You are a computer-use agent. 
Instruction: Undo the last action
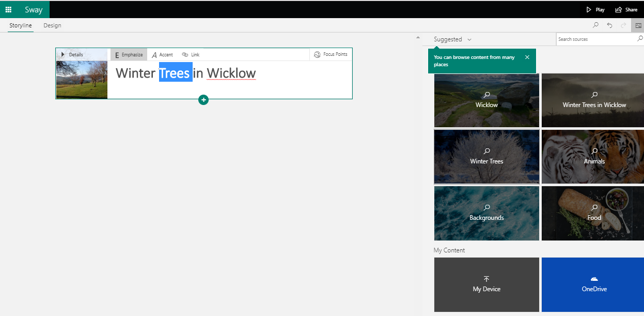(609, 25)
